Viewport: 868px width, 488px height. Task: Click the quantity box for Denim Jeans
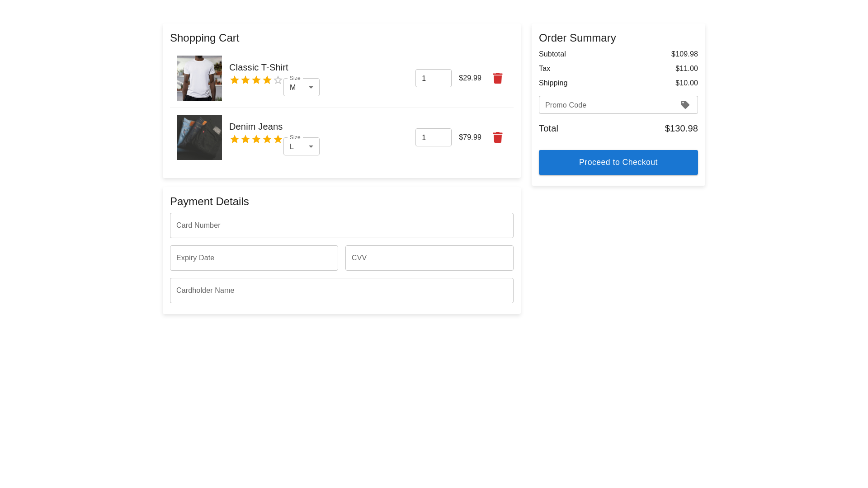click(x=433, y=137)
